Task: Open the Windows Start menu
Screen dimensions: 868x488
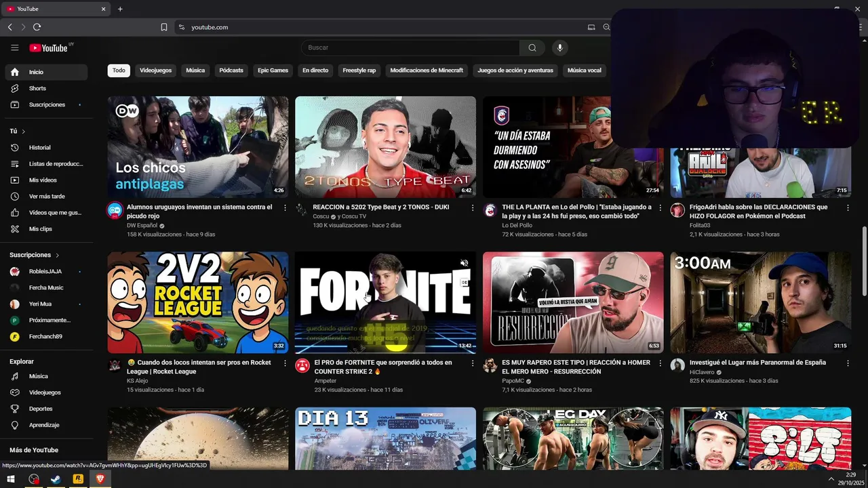Action: click(11, 479)
